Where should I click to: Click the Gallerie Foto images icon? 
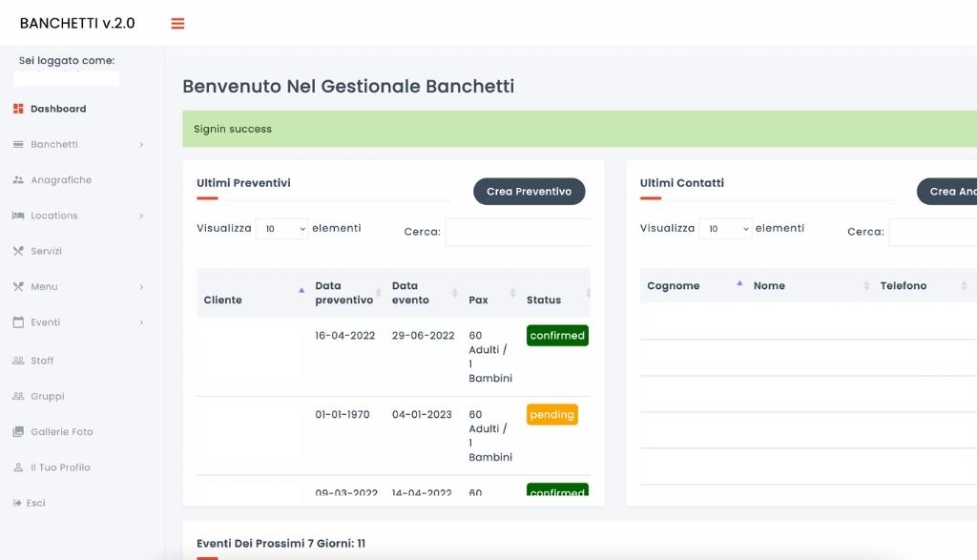pos(18,432)
